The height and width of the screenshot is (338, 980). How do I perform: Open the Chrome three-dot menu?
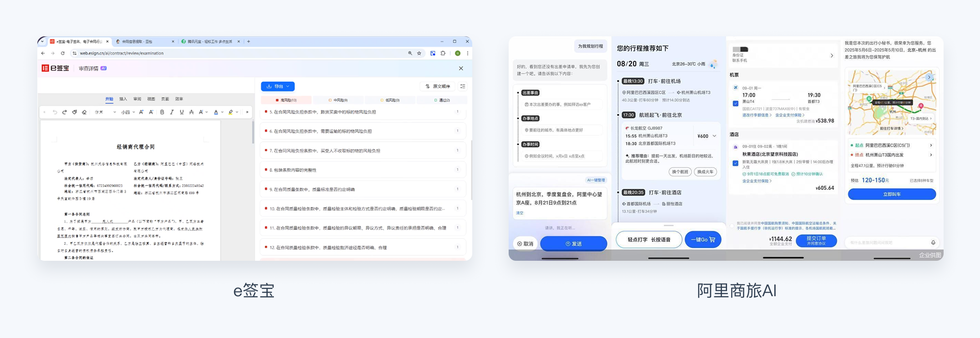467,53
